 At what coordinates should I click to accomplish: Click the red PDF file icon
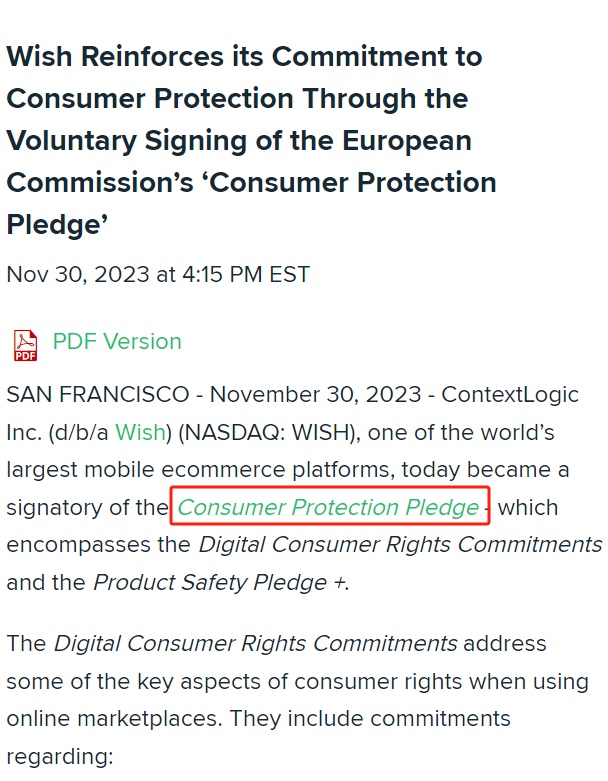[25, 345]
